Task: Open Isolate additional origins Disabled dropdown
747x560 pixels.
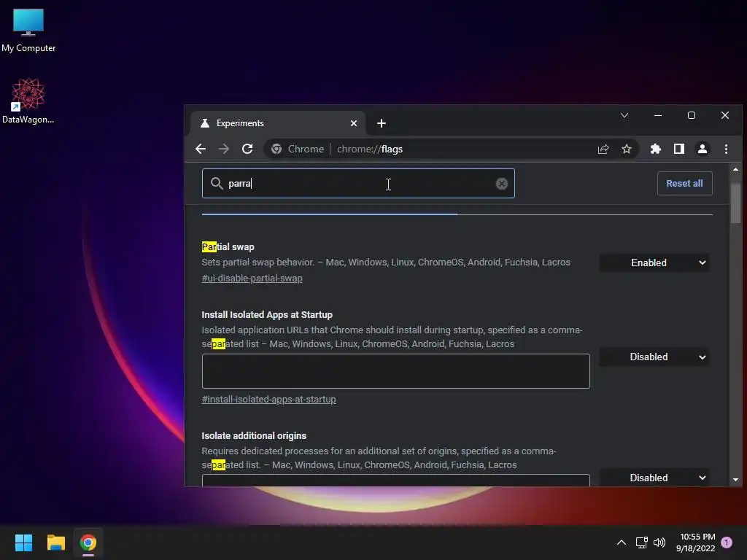Action: click(654, 478)
